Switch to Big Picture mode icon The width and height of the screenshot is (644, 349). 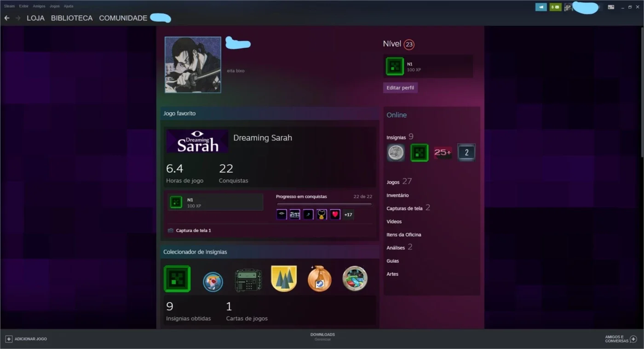(611, 7)
